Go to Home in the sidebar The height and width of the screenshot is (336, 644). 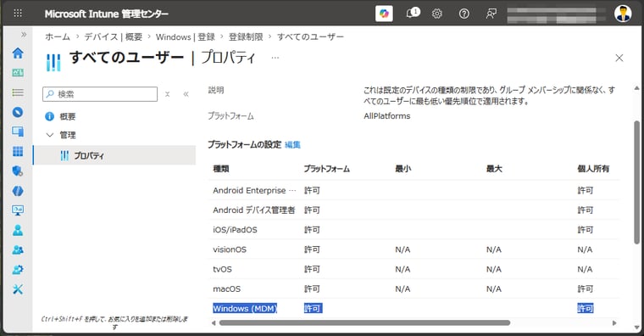pos(18,53)
